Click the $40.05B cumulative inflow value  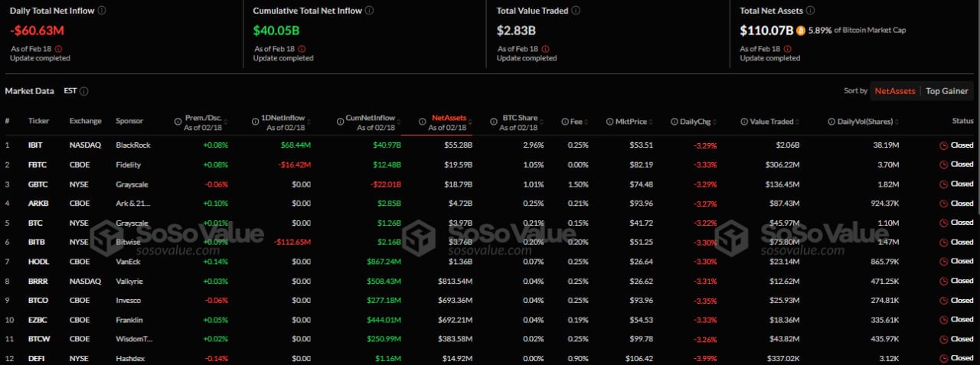[278, 31]
